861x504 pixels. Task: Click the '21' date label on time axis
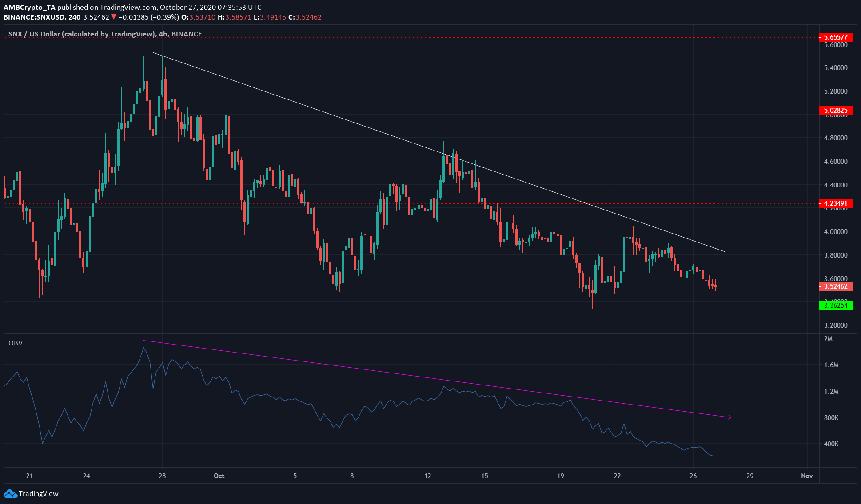[29, 476]
